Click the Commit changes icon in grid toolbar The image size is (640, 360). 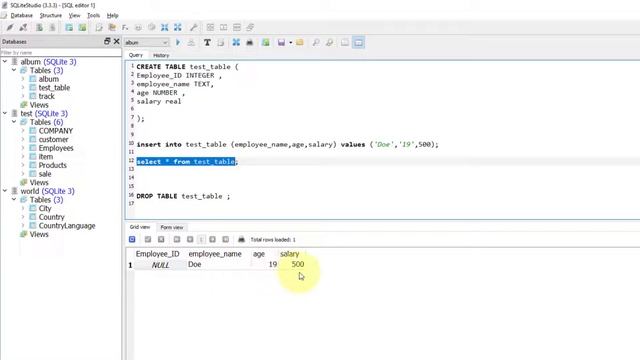(x=148, y=240)
